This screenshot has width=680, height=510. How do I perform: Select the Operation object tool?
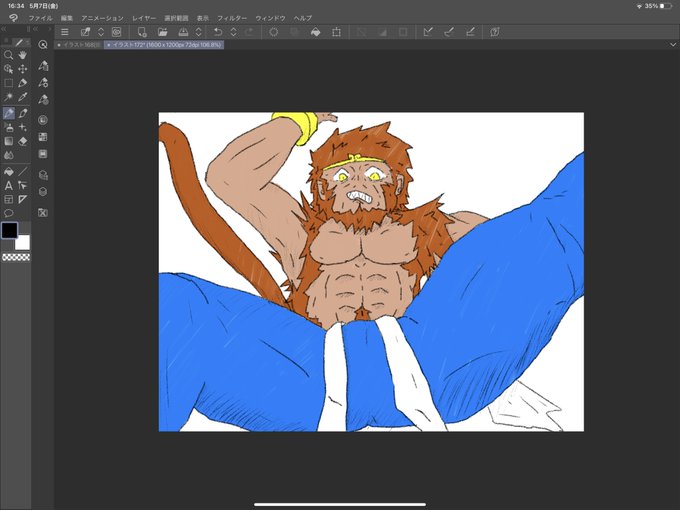point(8,69)
